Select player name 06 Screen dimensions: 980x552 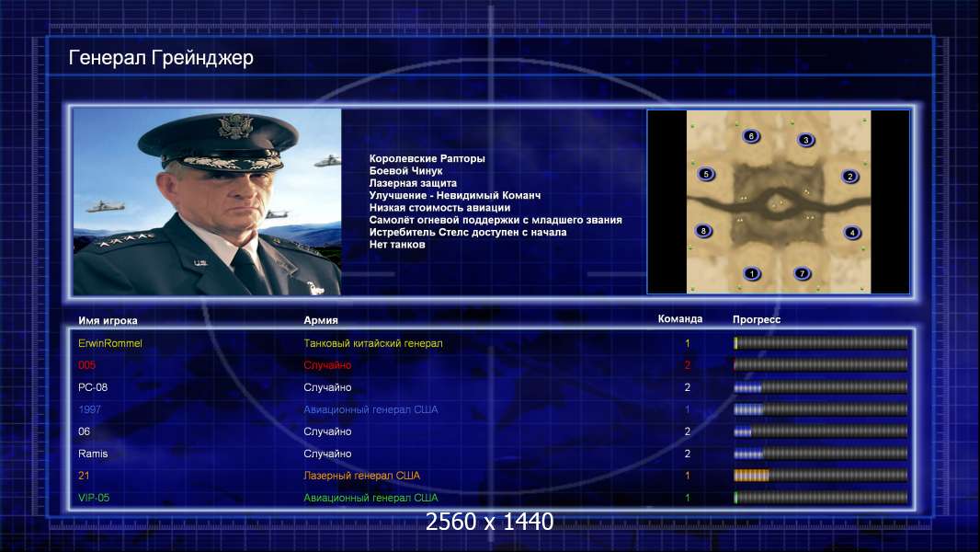pyautogui.click(x=84, y=431)
